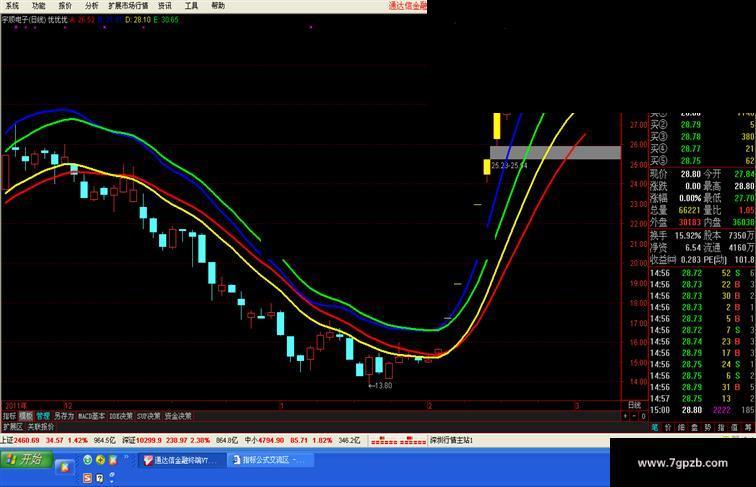Screen dimensions: 756x487
Task: Click the 现价 28.80 value
Action: click(x=690, y=174)
